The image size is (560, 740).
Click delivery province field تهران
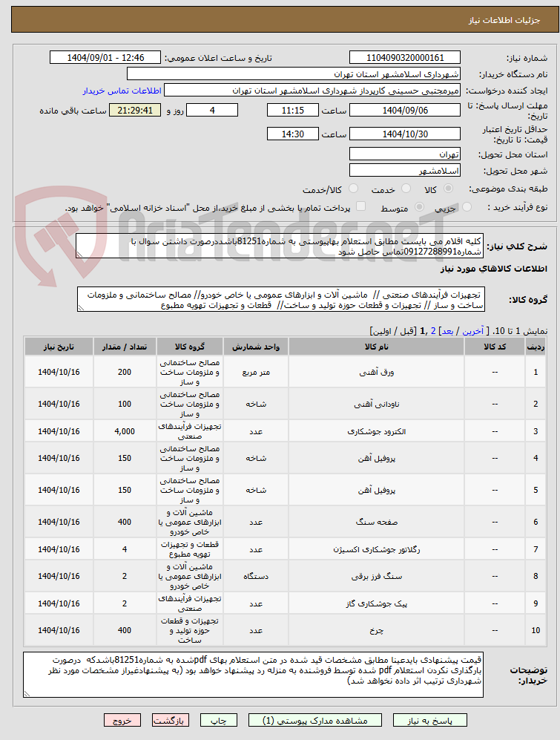405,154
